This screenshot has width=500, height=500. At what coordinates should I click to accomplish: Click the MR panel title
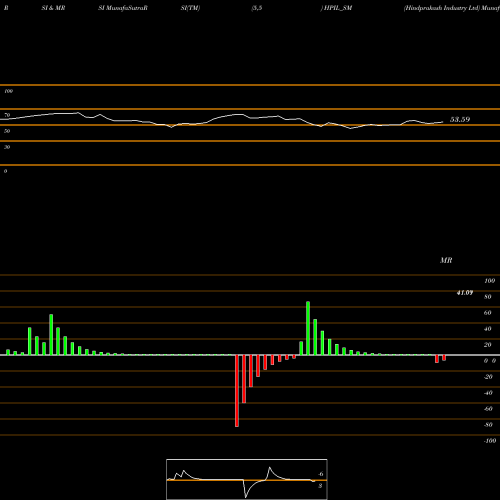(x=446, y=260)
